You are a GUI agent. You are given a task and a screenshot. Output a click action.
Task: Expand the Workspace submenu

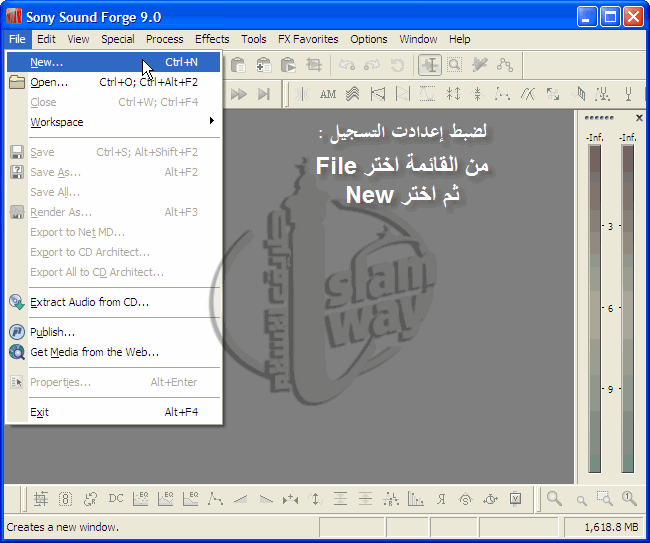point(113,122)
